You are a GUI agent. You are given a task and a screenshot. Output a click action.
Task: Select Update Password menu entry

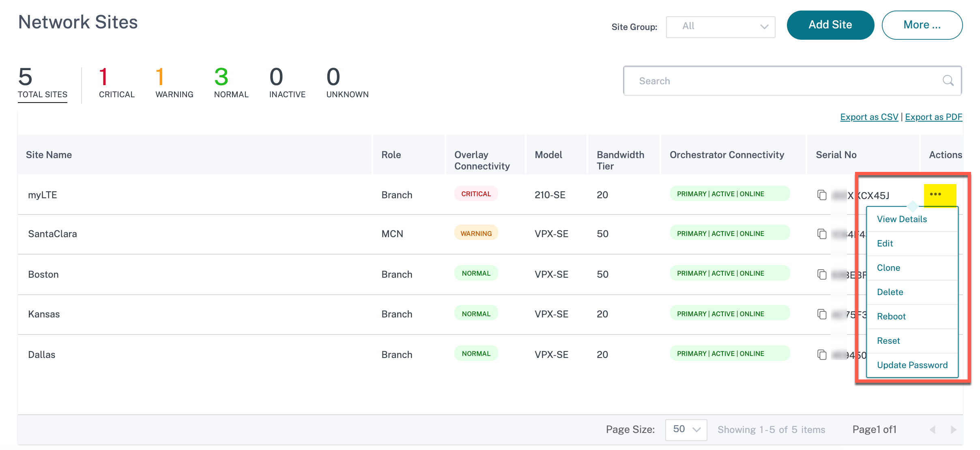[912, 365]
